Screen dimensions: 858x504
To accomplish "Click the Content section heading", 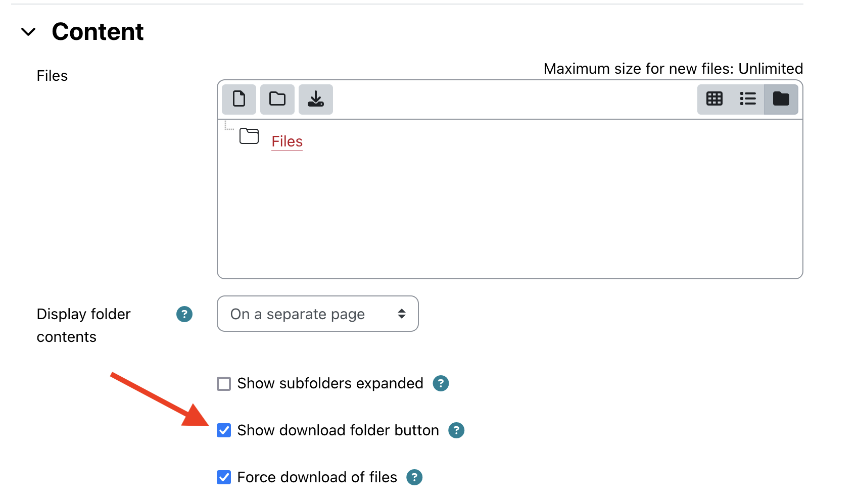I will click(x=98, y=32).
